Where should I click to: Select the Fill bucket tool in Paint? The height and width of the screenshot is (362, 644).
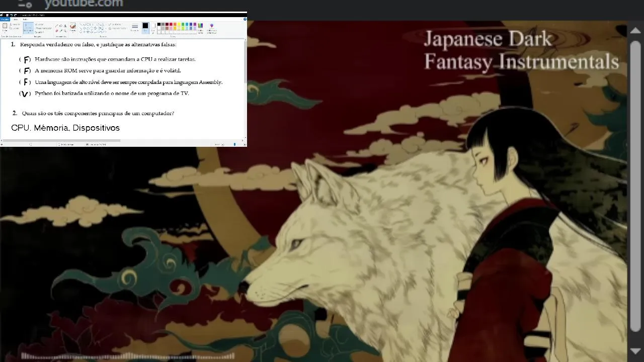pos(61,26)
